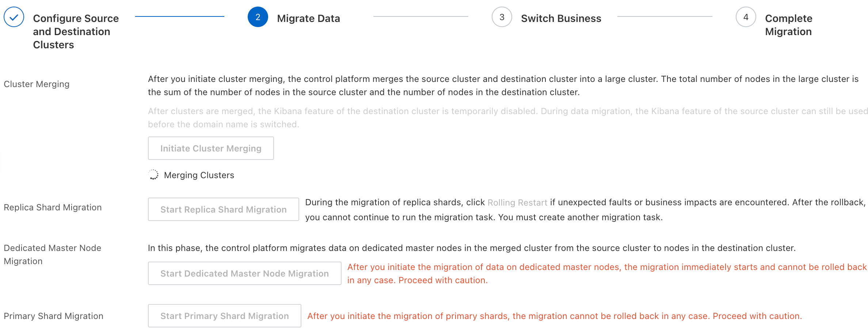
Task: Click the Replica Shard Migration section label
Action: [x=53, y=207]
